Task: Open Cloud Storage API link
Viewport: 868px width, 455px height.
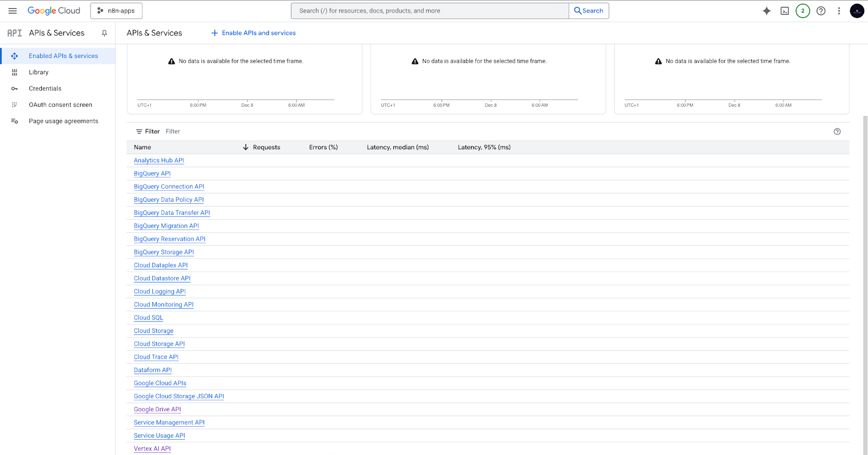Action: tap(159, 344)
